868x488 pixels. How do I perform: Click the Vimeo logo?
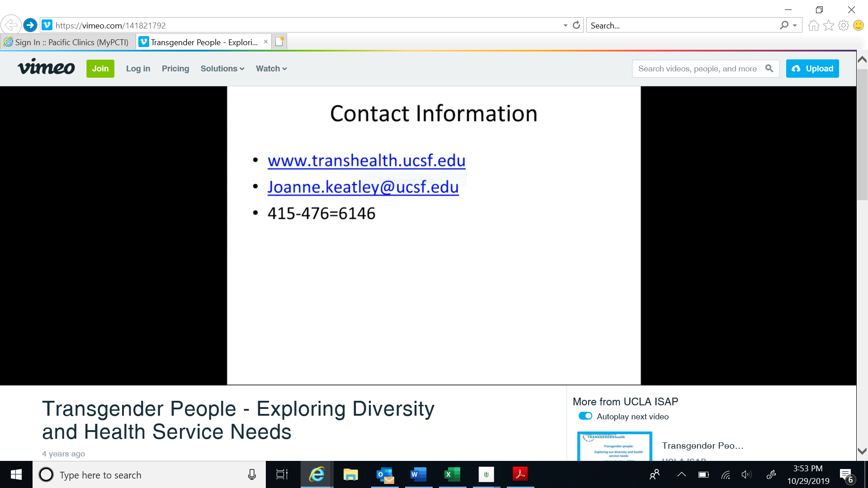[46, 68]
